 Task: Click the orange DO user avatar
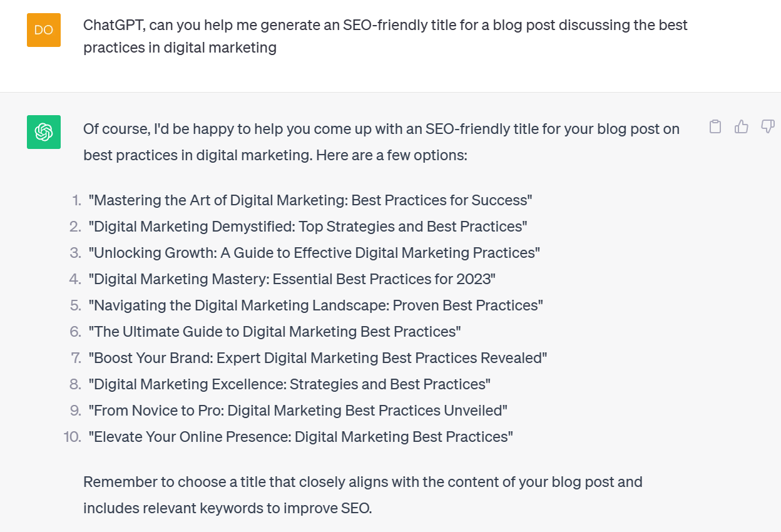44,30
